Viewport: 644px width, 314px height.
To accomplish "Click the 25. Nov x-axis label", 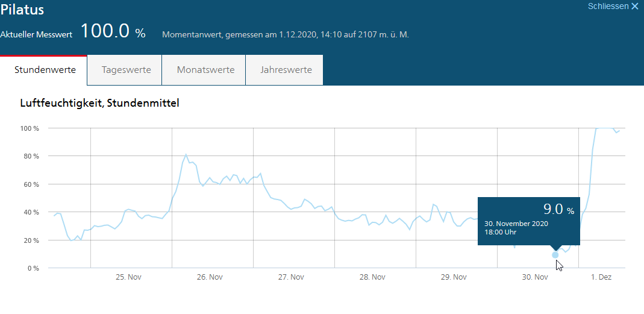I will click(128, 277).
